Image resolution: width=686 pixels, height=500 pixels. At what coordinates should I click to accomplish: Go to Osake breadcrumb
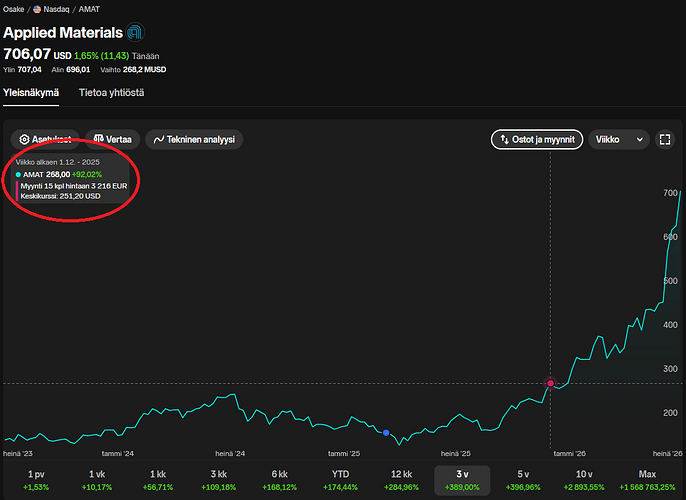(14, 9)
